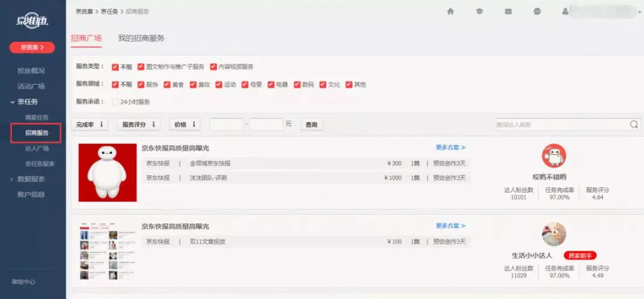Click 京任务 breadcrumb link
The image size is (644, 299).
(109, 11)
